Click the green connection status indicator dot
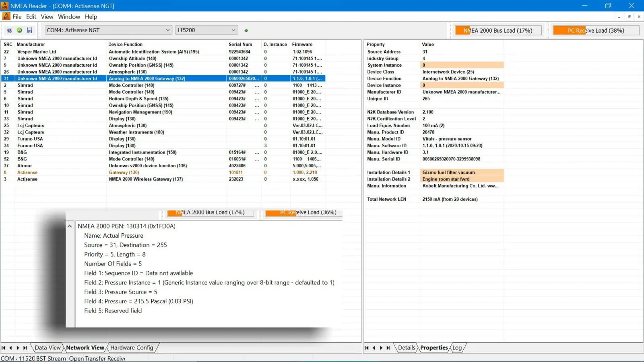 pyautogui.click(x=246, y=31)
